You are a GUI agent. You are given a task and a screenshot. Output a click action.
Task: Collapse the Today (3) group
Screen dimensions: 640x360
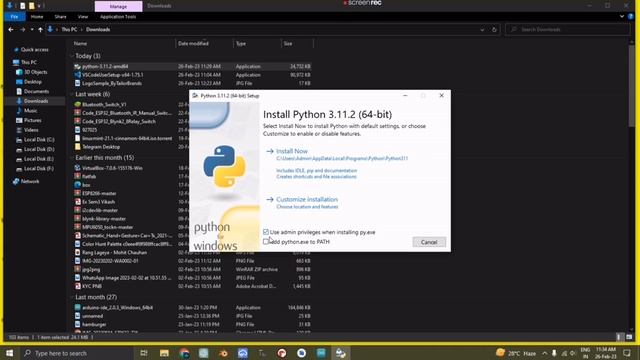point(72,56)
